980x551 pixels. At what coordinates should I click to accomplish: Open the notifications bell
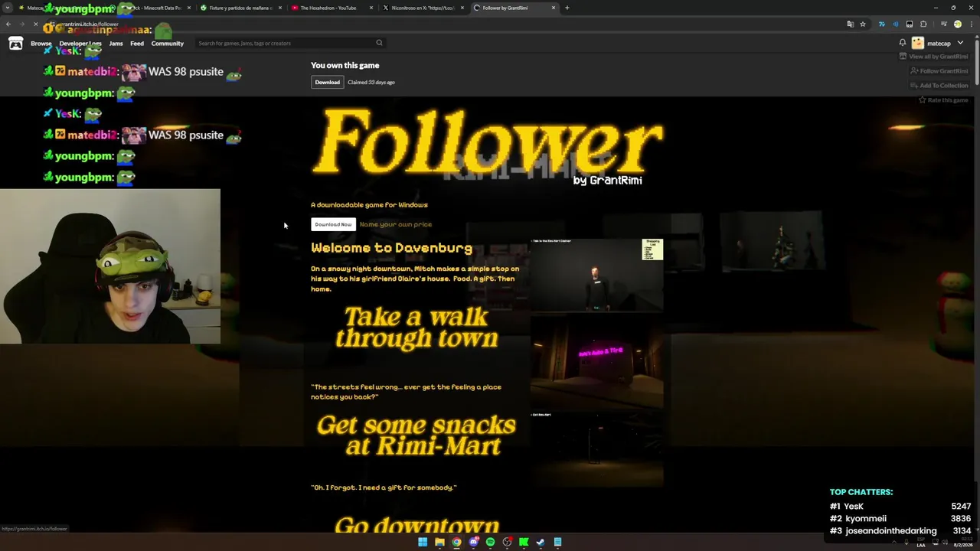pyautogui.click(x=903, y=43)
